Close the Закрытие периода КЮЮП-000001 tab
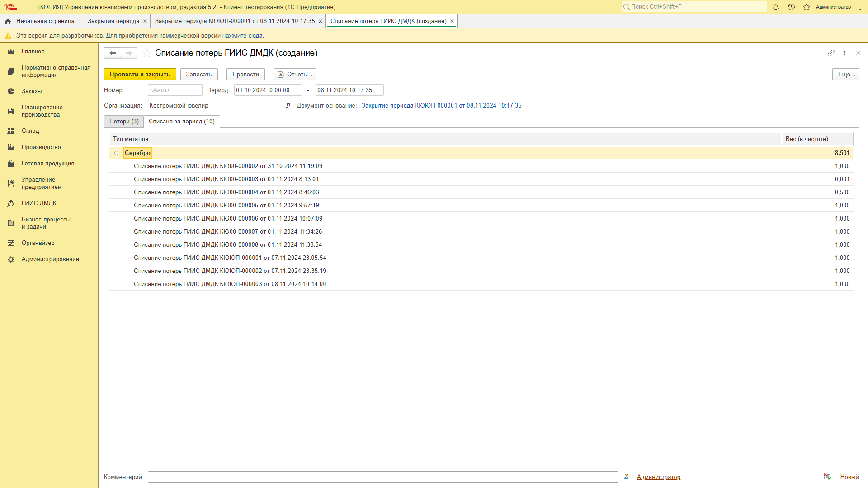The height and width of the screenshot is (488, 868). [x=321, y=21]
